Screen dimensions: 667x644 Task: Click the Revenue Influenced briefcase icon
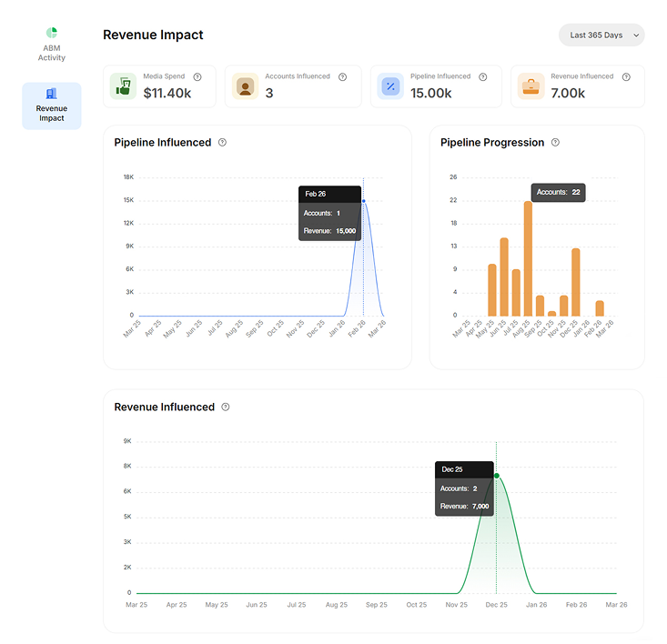531,86
